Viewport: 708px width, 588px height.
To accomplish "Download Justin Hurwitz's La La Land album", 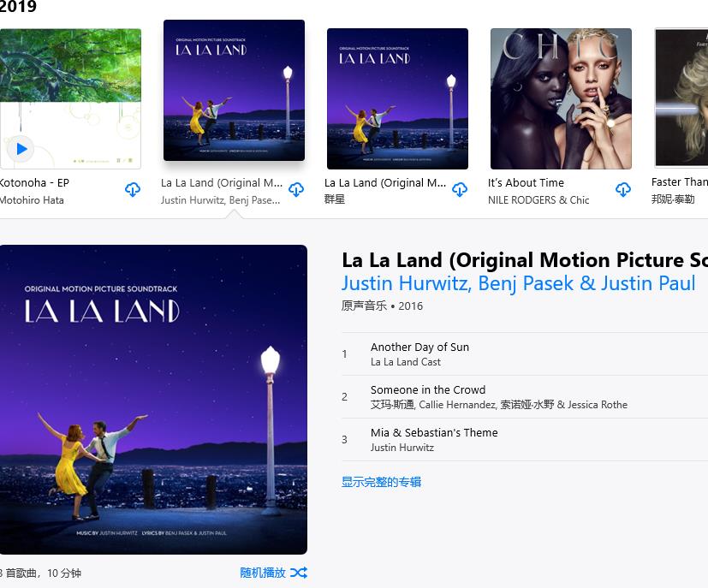I will pos(296,189).
